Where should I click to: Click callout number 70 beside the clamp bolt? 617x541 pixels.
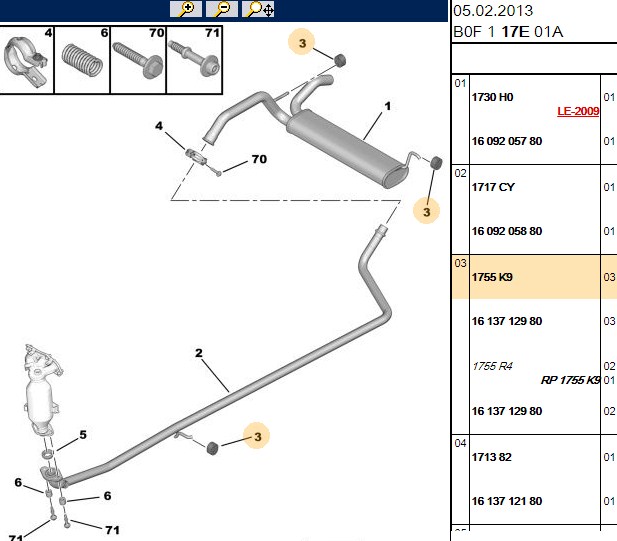pos(259,159)
